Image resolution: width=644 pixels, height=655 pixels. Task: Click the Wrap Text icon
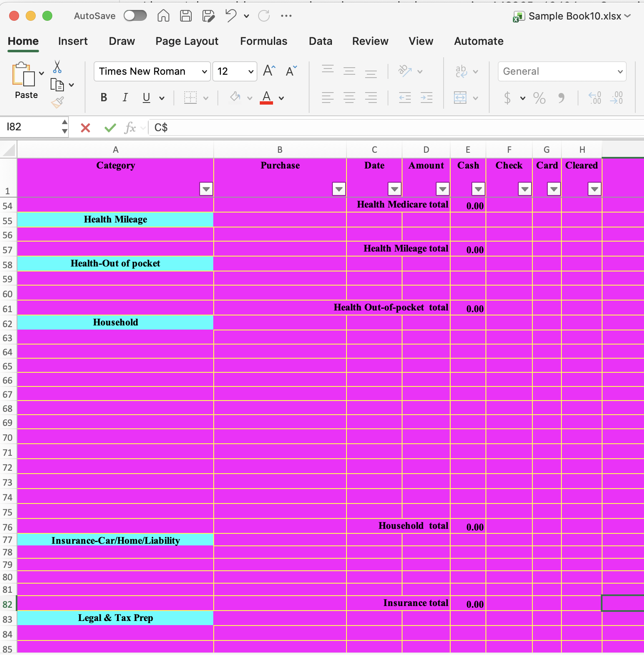pos(461,71)
